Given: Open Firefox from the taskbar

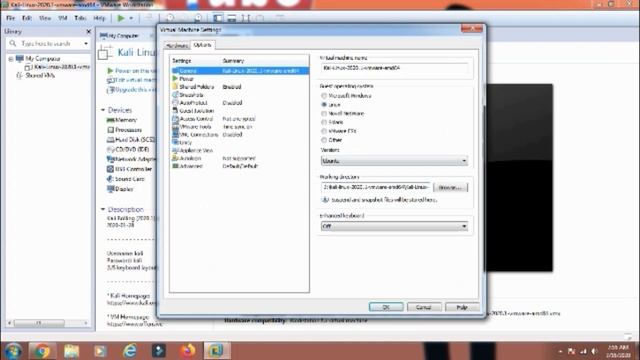Looking at the screenshot, I should pos(188,351).
